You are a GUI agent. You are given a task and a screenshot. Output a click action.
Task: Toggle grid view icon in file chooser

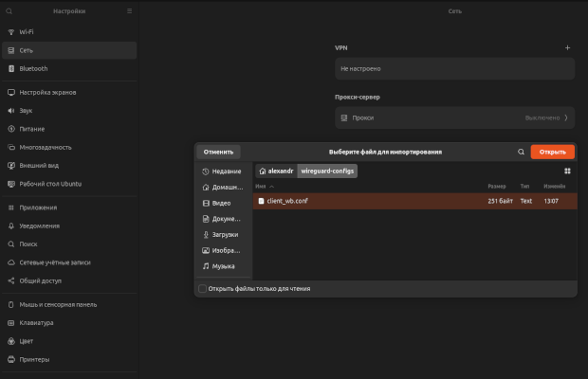coord(567,171)
